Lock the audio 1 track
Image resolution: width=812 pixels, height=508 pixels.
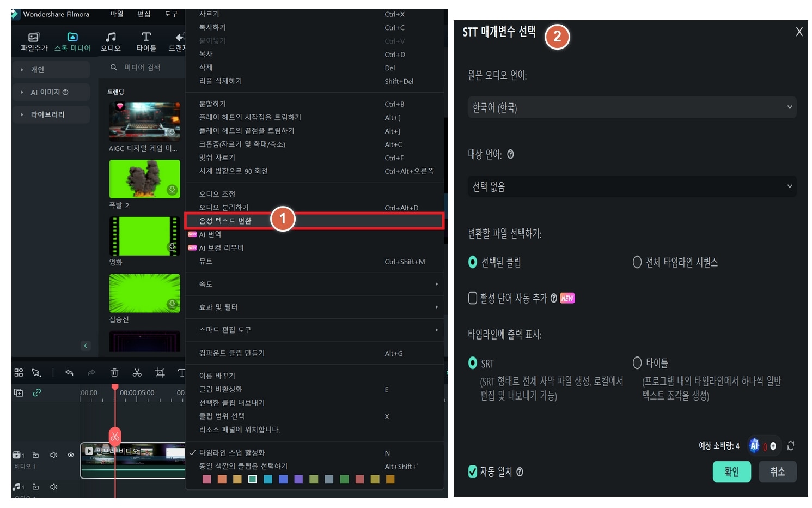click(35, 487)
